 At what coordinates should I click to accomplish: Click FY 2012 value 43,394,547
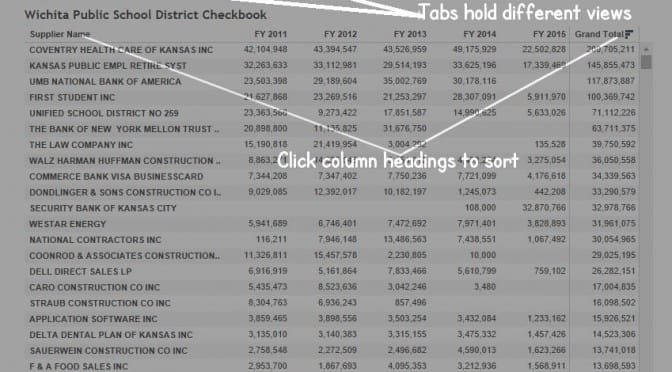pos(335,50)
